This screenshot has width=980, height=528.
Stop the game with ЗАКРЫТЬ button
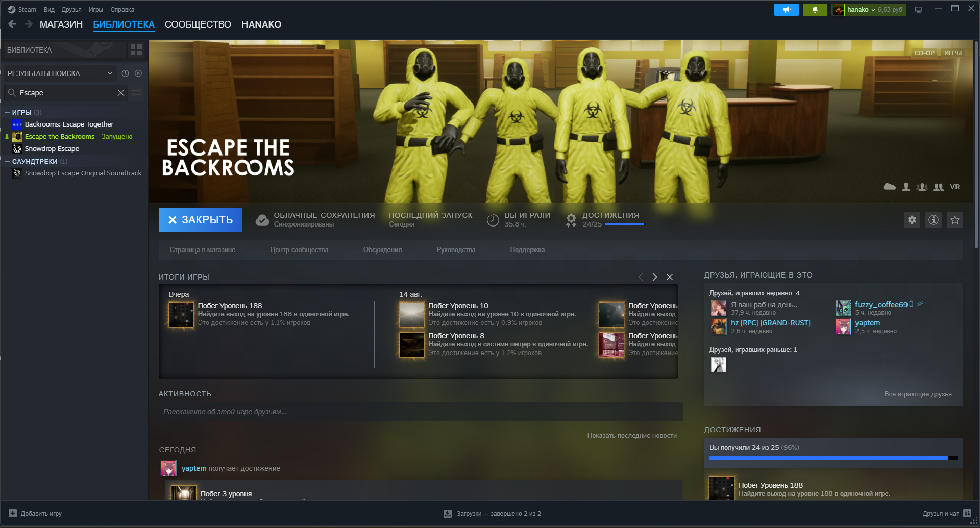point(201,220)
